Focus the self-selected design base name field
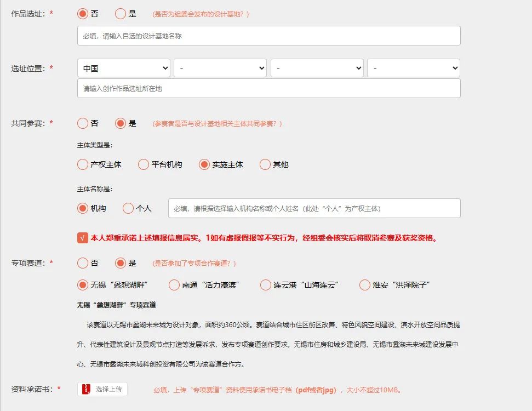The height and width of the screenshot is (411, 532). (x=268, y=36)
